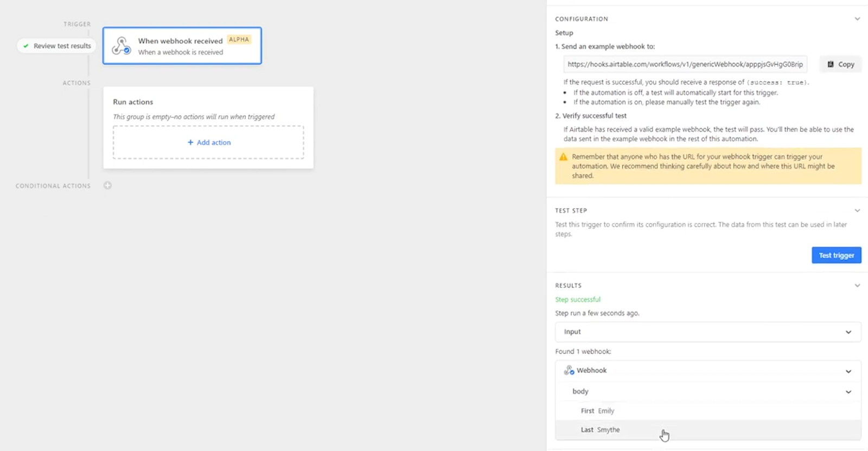Image resolution: width=868 pixels, height=451 pixels.
Task: Click the webhook trigger icon in the trigger card
Action: [x=121, y=46]
